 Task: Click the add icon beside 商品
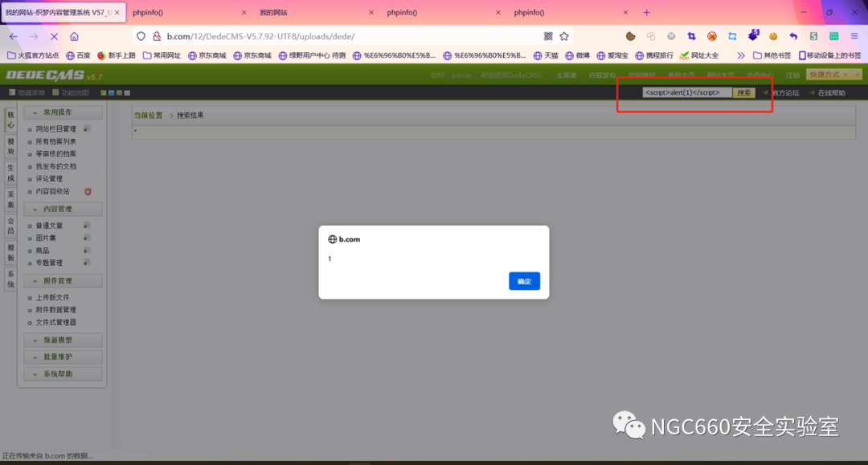point(86,251)
